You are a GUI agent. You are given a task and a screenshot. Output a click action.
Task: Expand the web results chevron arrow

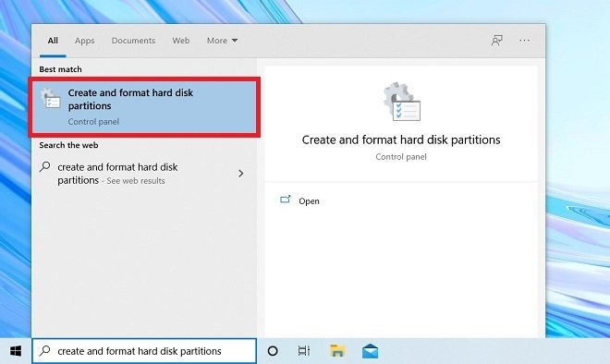tap(241, 174)
